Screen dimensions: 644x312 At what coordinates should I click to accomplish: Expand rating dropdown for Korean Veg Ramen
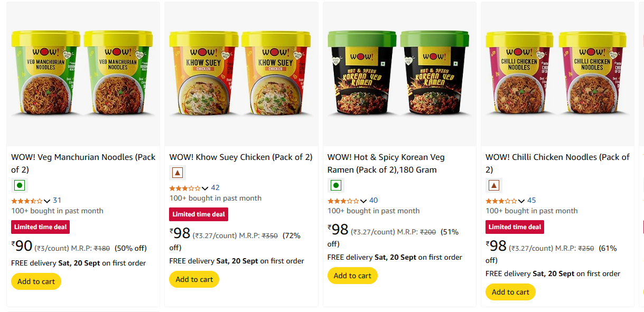click(363, 201)
